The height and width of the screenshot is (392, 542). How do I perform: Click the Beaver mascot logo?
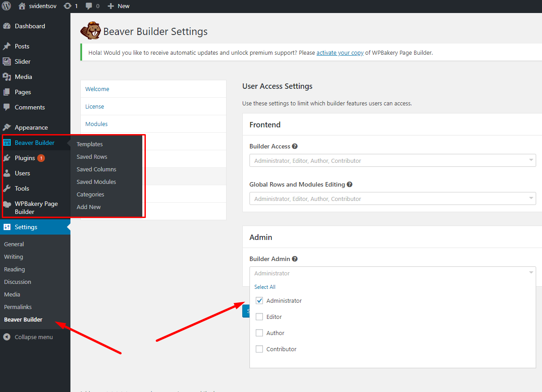[90, 31]
